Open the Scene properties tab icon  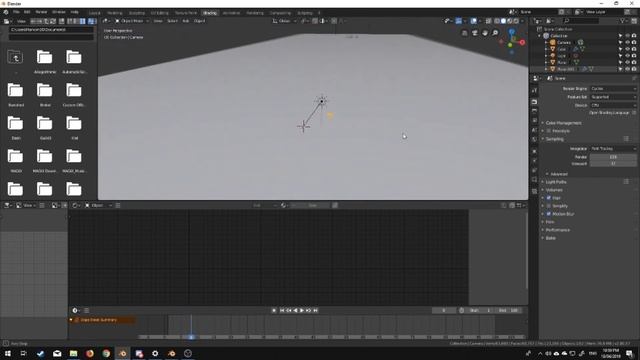coord(534,130)
